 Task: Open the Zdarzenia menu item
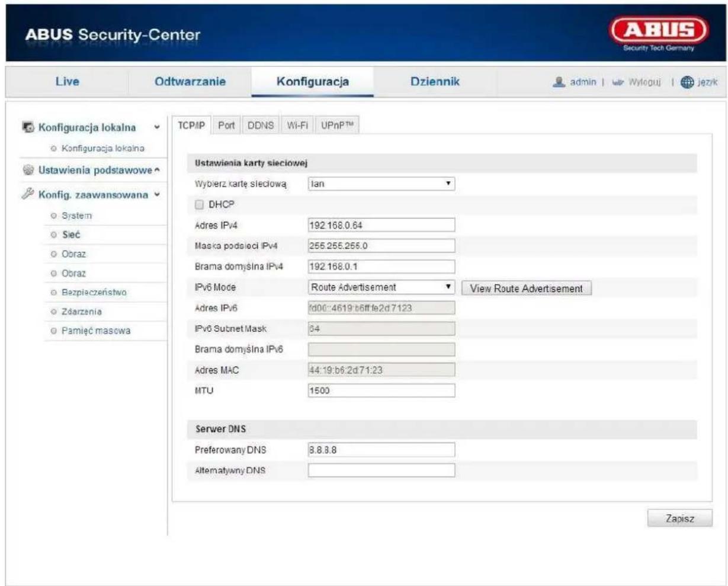pos(82,311)
